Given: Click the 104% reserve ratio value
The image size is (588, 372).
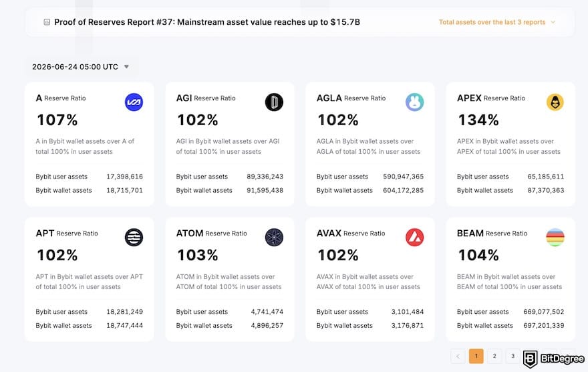Looking at the screenshot, I should coord(478,256).
